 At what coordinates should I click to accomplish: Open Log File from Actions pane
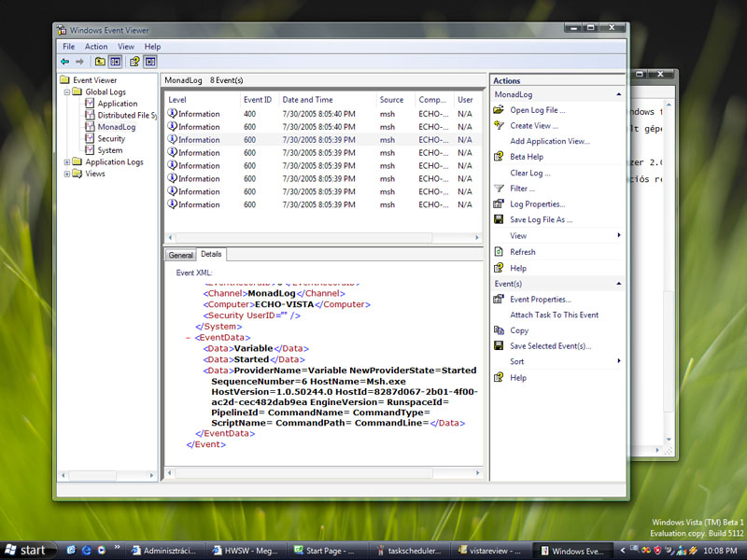(537, 110)
